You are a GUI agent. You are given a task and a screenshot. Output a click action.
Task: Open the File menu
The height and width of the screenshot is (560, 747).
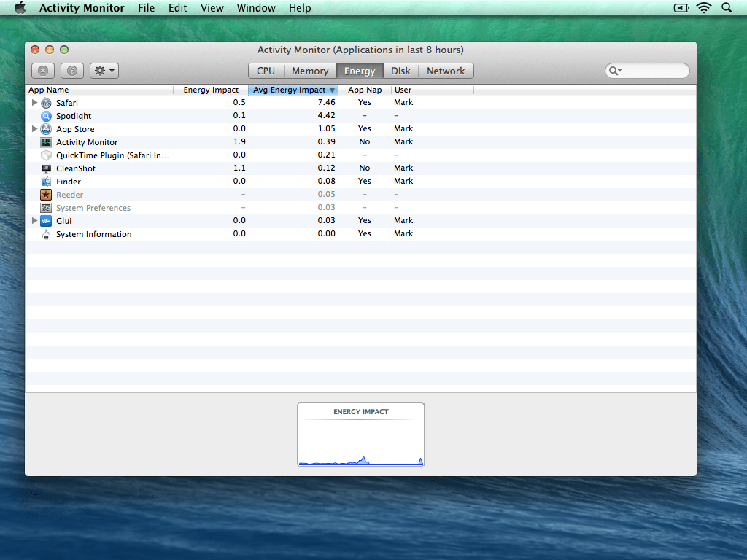pos(146,8)
